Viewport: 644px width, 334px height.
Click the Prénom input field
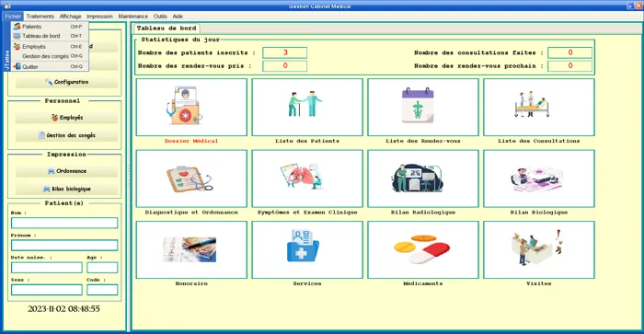click(64, 246)
